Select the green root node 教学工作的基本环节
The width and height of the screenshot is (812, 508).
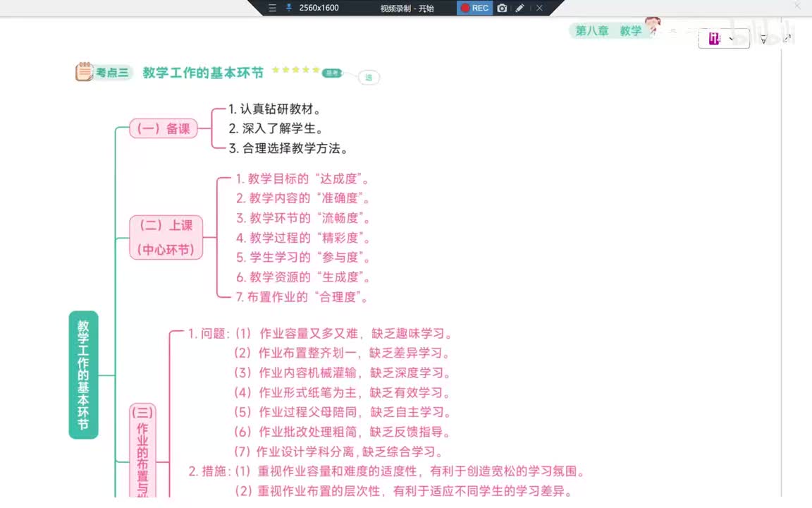tap(83, 375)
